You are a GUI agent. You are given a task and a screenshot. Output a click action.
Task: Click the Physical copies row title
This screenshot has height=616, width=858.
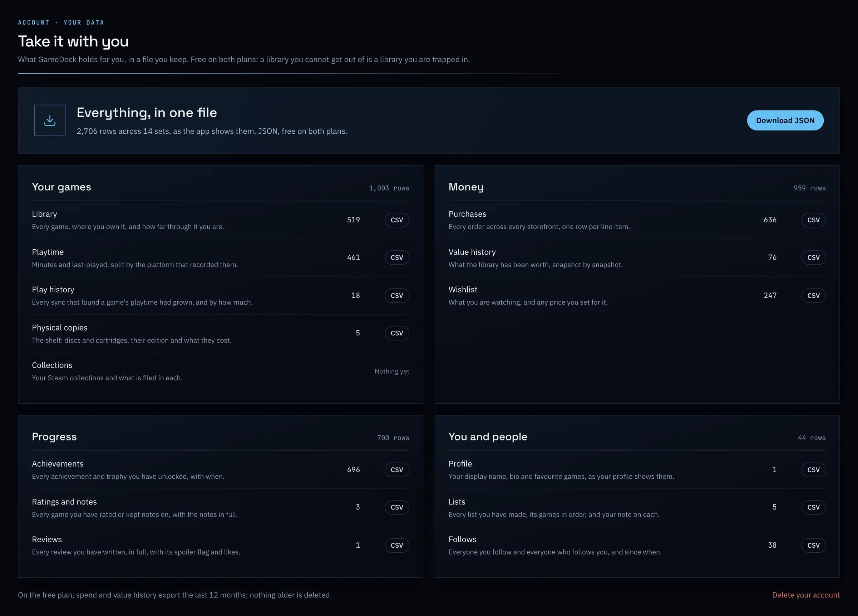[x=60, y=328]
